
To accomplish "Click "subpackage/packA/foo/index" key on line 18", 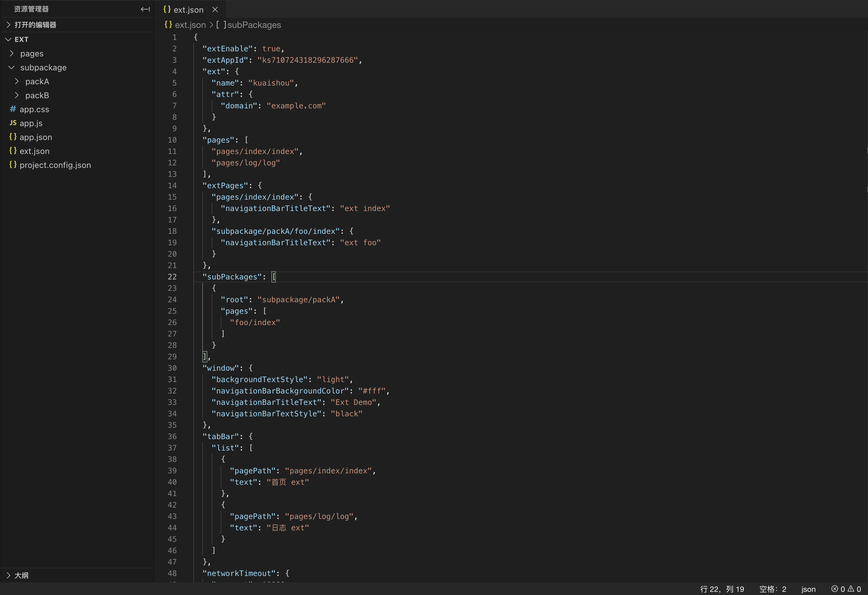I will 275,231.
